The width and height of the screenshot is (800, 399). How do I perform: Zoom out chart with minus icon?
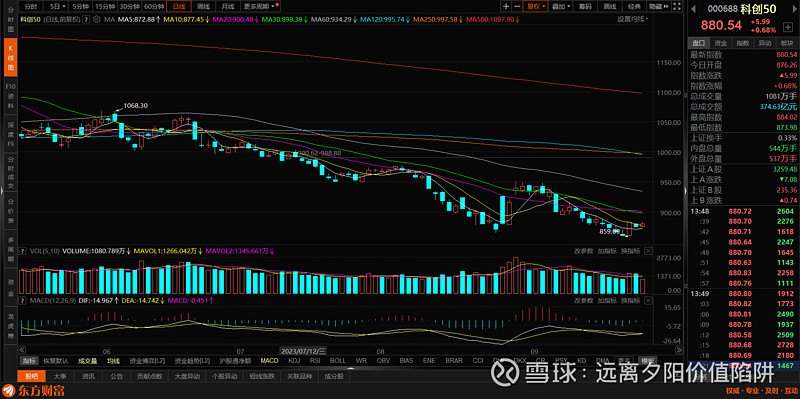[x=517, y=7]
